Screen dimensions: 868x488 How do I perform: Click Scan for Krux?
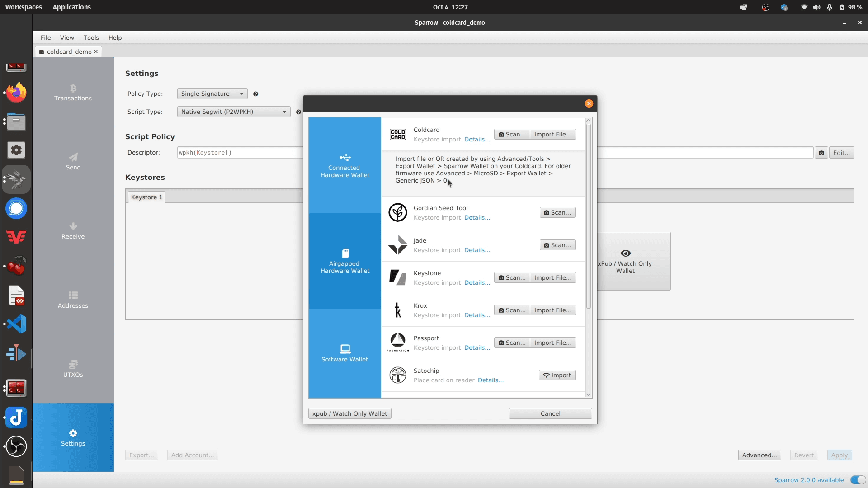[512, 310]
